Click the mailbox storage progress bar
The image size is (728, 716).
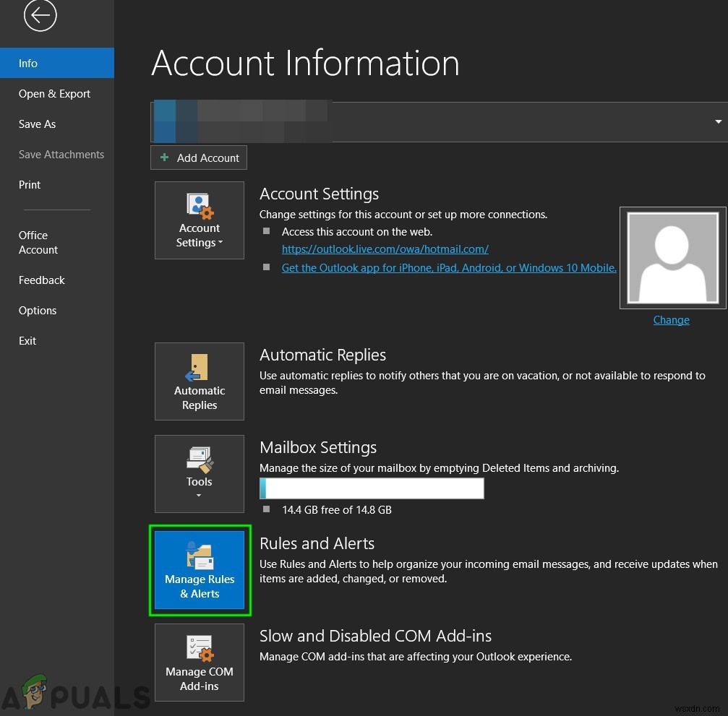[371, 488]
